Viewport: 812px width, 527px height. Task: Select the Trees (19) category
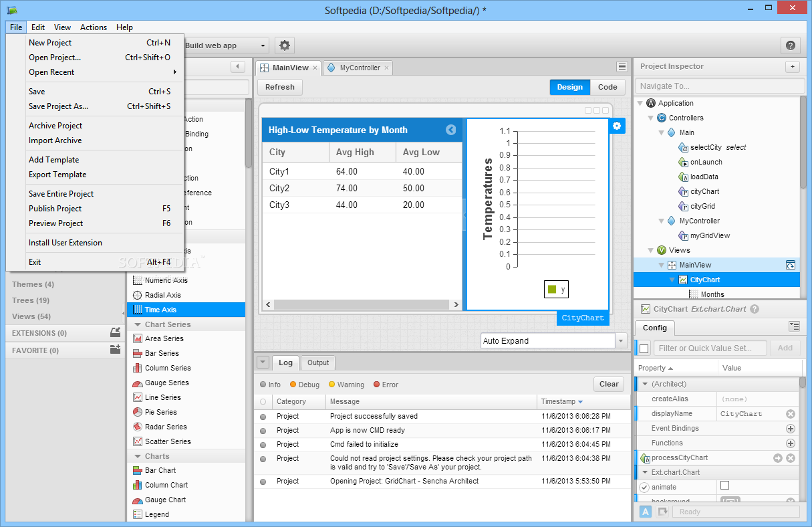point(31,300)
